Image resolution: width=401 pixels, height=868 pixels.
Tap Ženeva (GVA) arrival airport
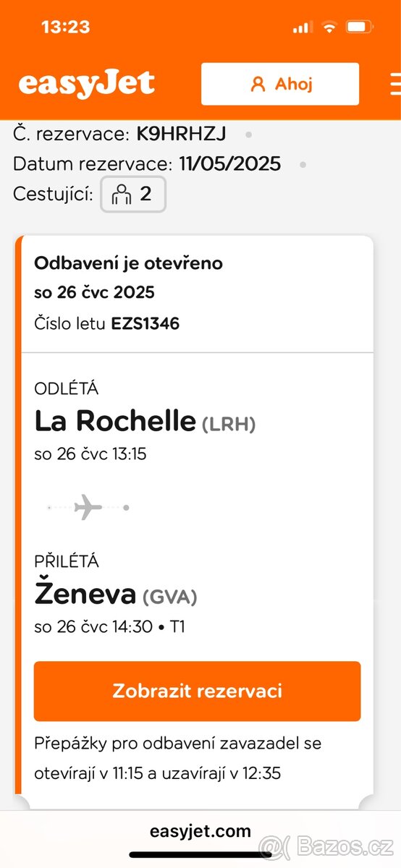pyautogui.click(x=116, y=595)
